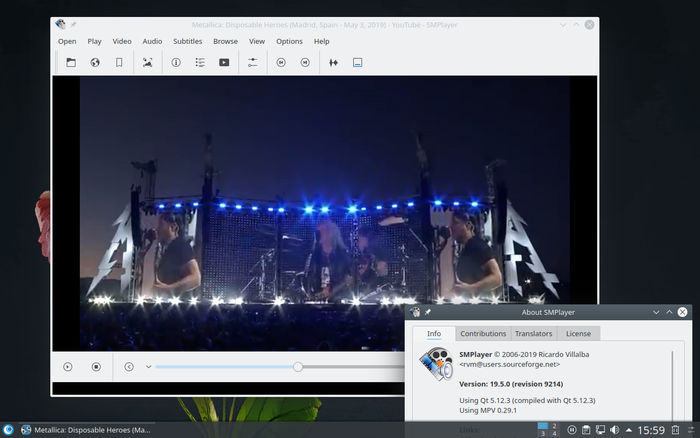Click the video seek slider handle
This screenshot has height=438, width=700.
[x=298, y=367]
